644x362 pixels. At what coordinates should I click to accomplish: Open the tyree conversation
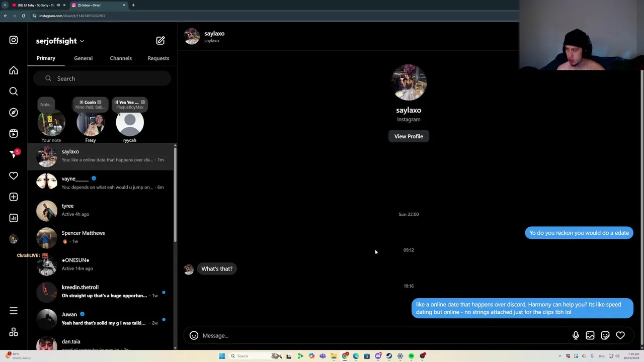pyautogui.click(x=101, y=210)
